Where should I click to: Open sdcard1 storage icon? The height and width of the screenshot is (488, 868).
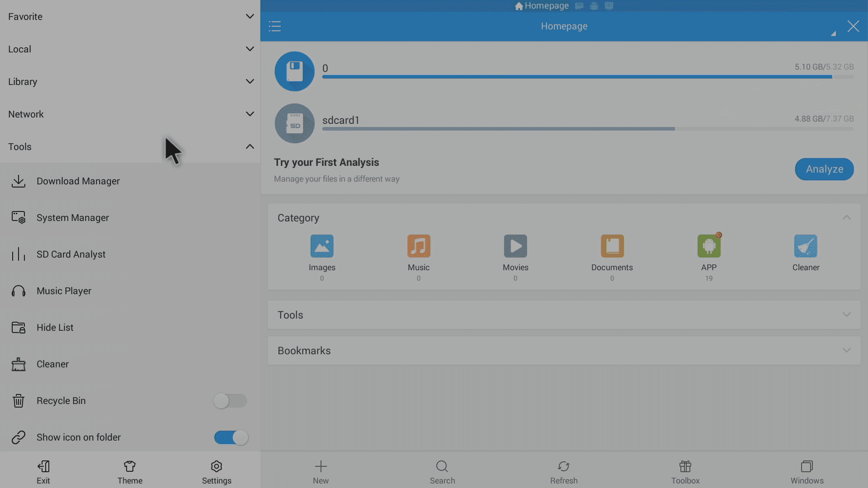295,123
